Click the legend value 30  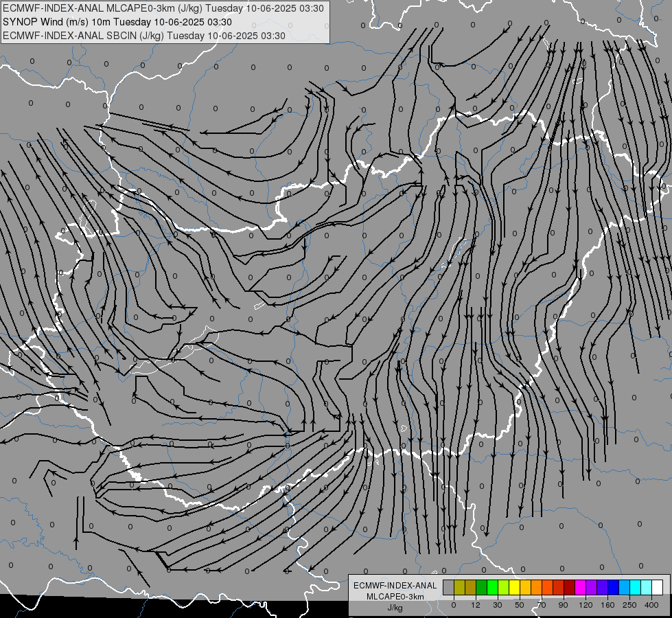point(497,605)
